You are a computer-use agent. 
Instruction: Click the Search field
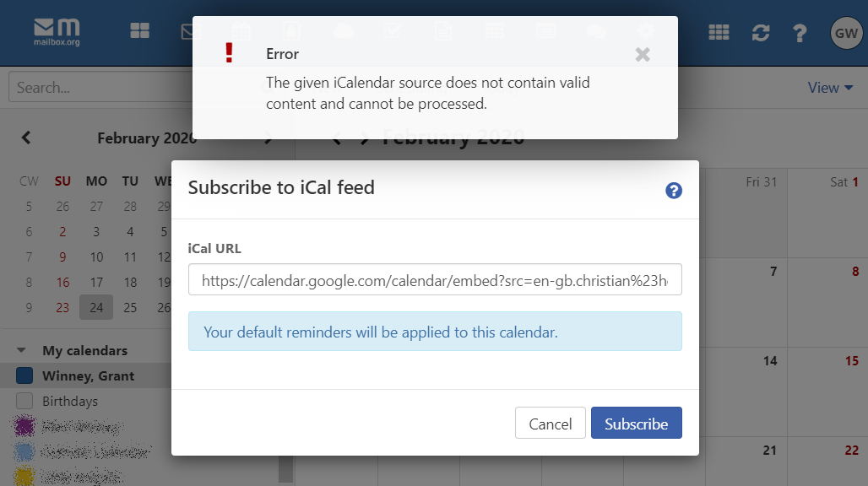[x=84, y=87]
